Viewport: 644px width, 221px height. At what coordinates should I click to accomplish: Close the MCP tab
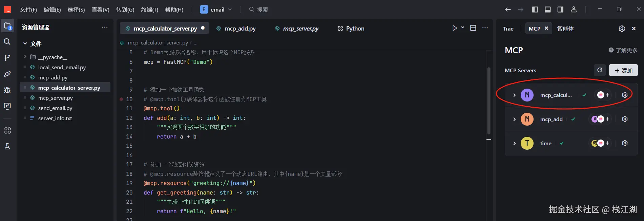(546, 29)
